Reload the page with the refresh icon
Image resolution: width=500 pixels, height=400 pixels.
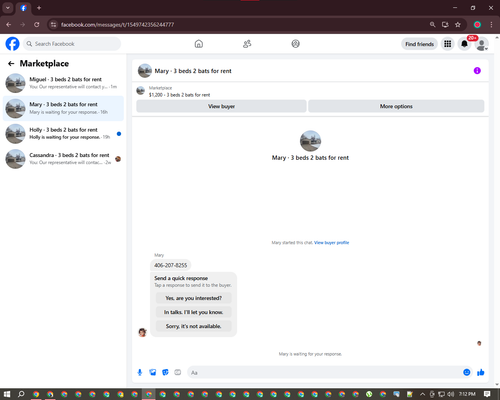[37, 25]
